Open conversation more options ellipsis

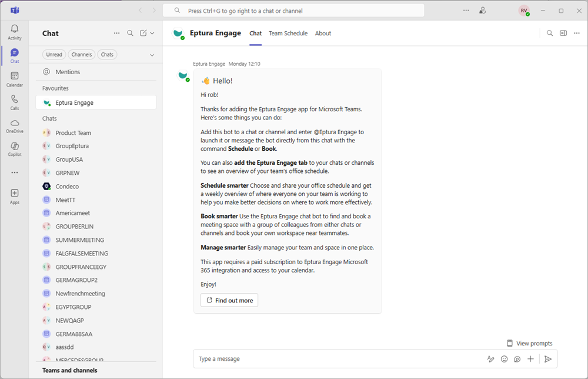[x=577, y=33]
